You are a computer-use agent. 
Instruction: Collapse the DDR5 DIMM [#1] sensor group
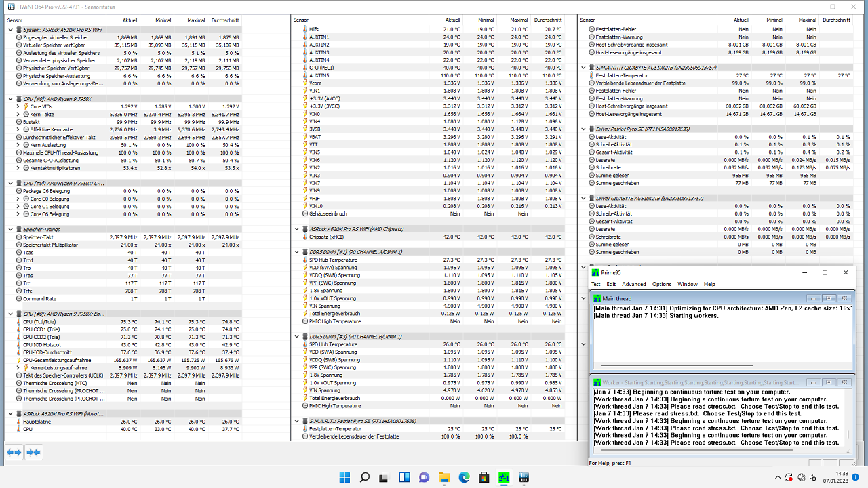coord(296,252)
